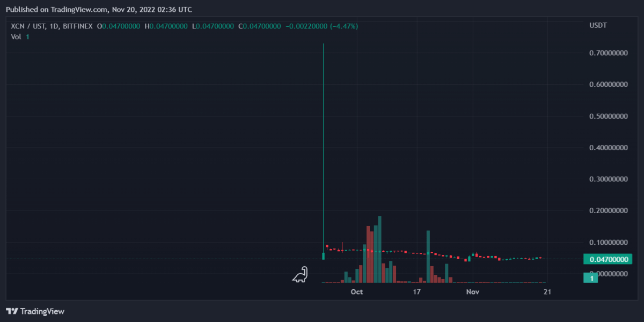Click the 0.20000000 price axis label
This screenshot has width=644, height=322.
tap(608, 211)
